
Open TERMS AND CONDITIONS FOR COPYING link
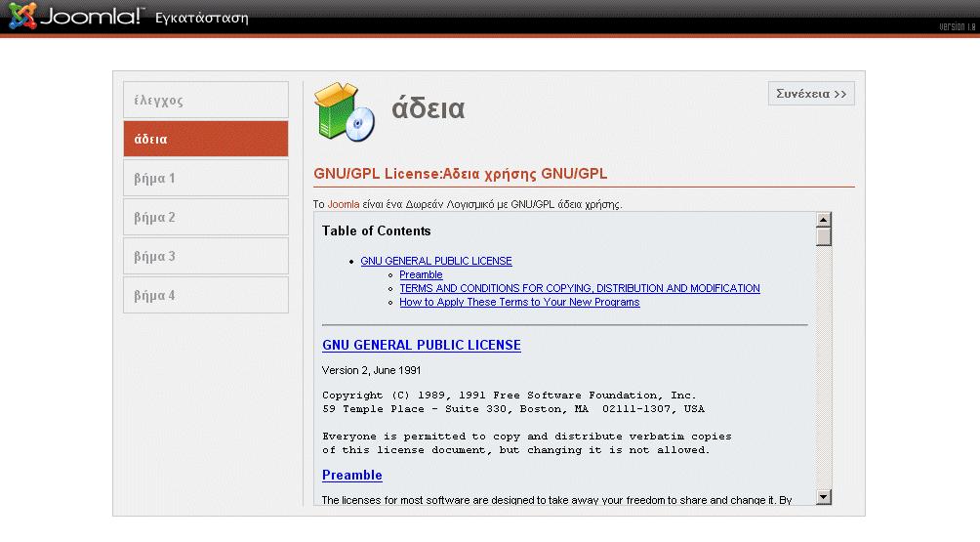(580, 288)
